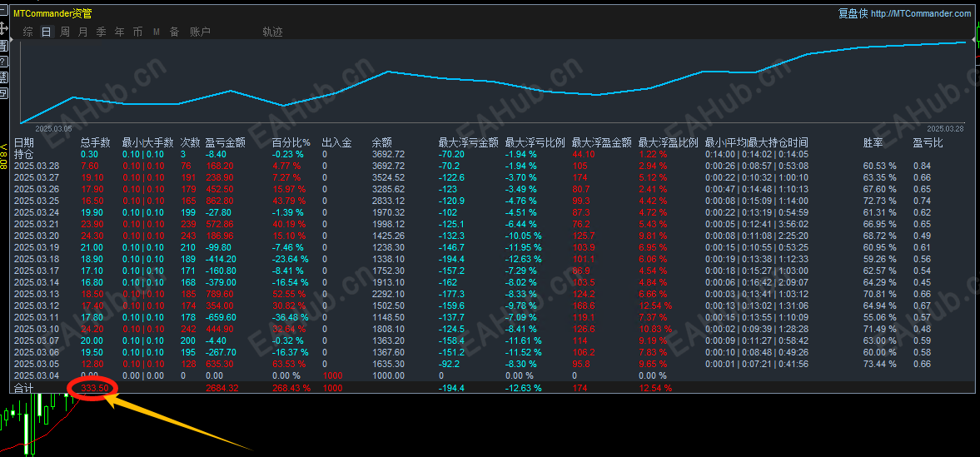Image resolution: width=980 pixels, height=457 pixels.
Task: Open the question mark help icon
Action: point(3,62)
